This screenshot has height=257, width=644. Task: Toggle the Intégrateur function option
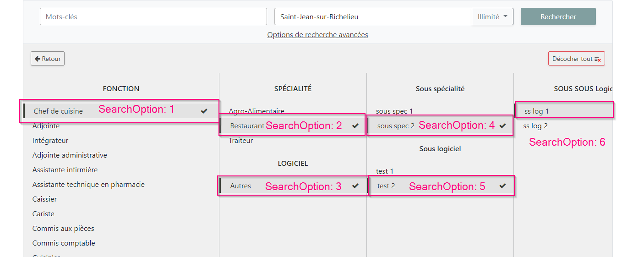(x=50, y=141)
